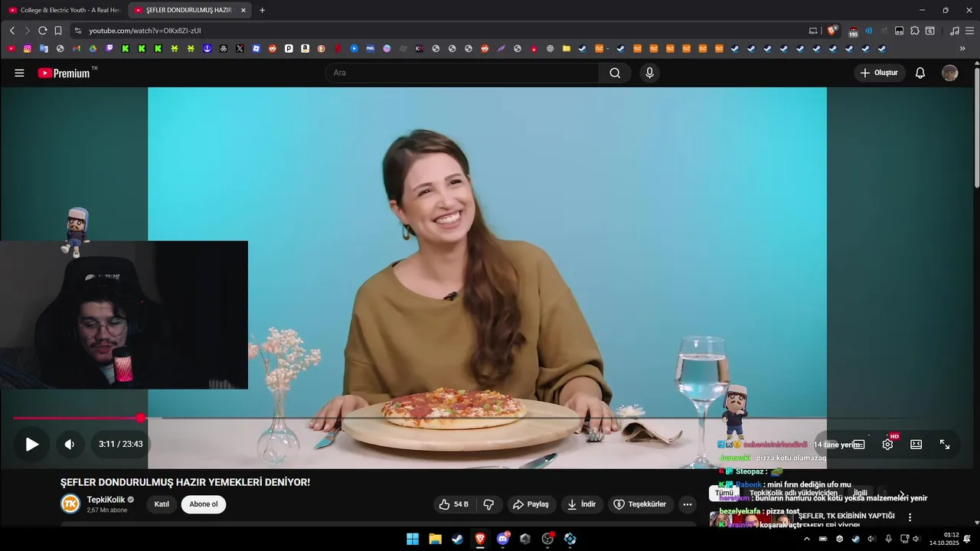Open the more actions three-dot menu
The height and width of the screenshot is (551, 980).
pyautogui.click(x=688, y=504)
